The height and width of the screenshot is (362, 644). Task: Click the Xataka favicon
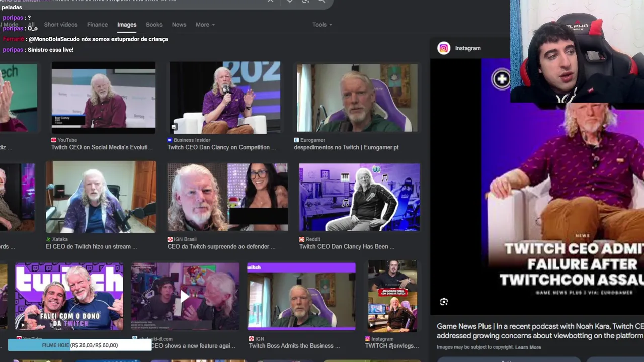[48, 239]
